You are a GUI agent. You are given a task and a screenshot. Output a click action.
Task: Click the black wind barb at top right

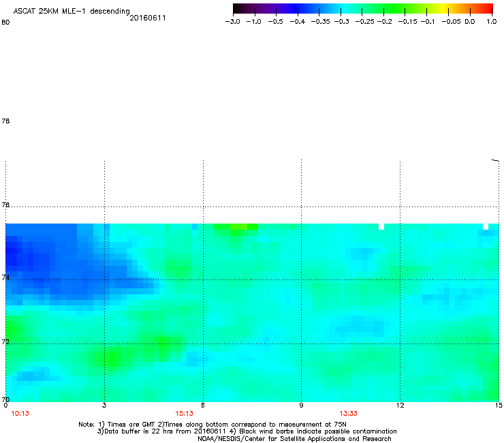tap(495, 160)
